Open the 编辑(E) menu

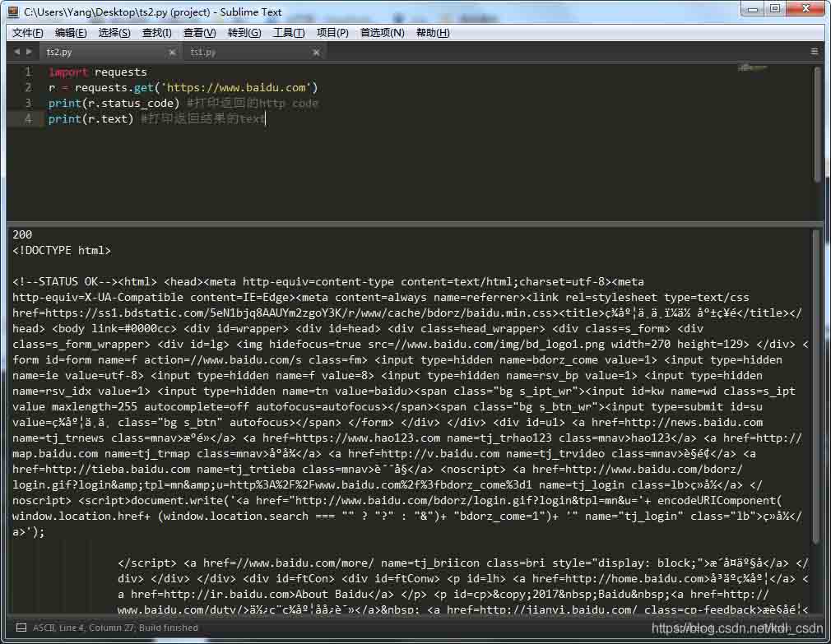[x=71, y=33]
